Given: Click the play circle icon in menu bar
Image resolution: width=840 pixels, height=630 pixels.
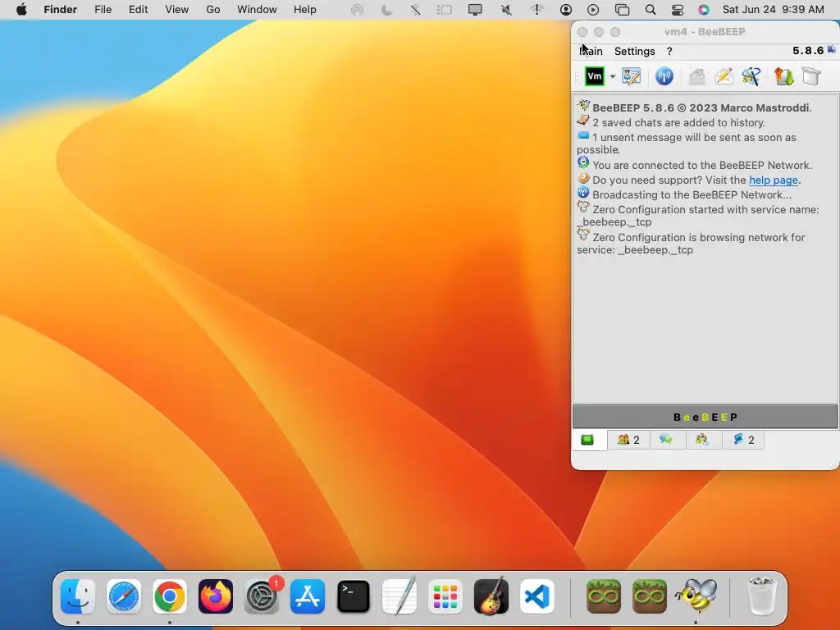Looking at the screenshot, I should coord(593,10).
